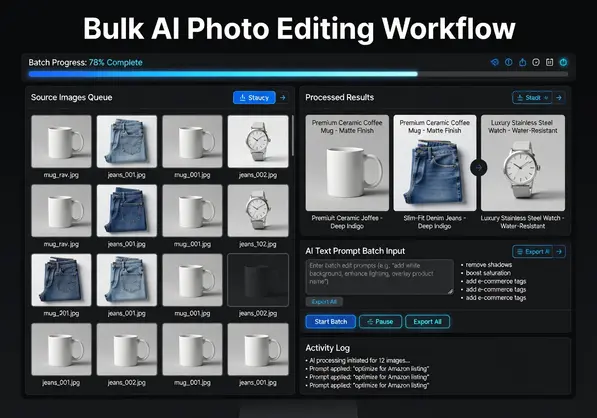Open the processed white mug result card

[x=347, y=163]
